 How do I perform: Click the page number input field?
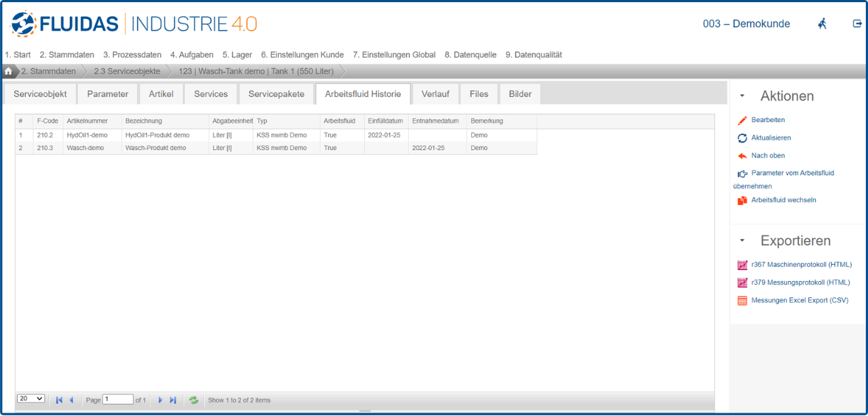pos(117,400)
